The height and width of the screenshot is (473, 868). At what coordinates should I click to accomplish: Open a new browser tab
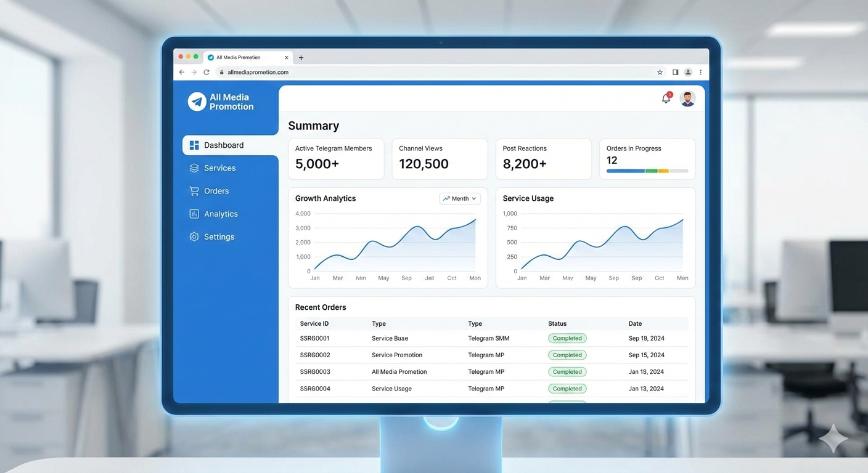click(300, 57)
